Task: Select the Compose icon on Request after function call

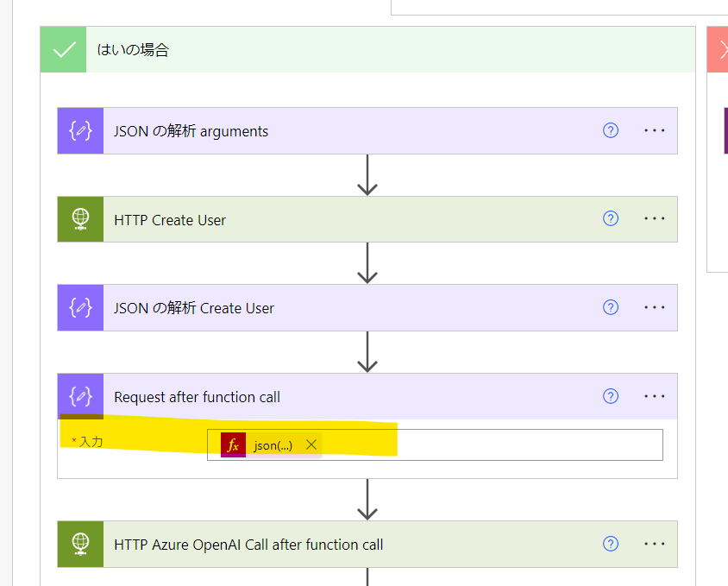Action: (x=79, y=396)
